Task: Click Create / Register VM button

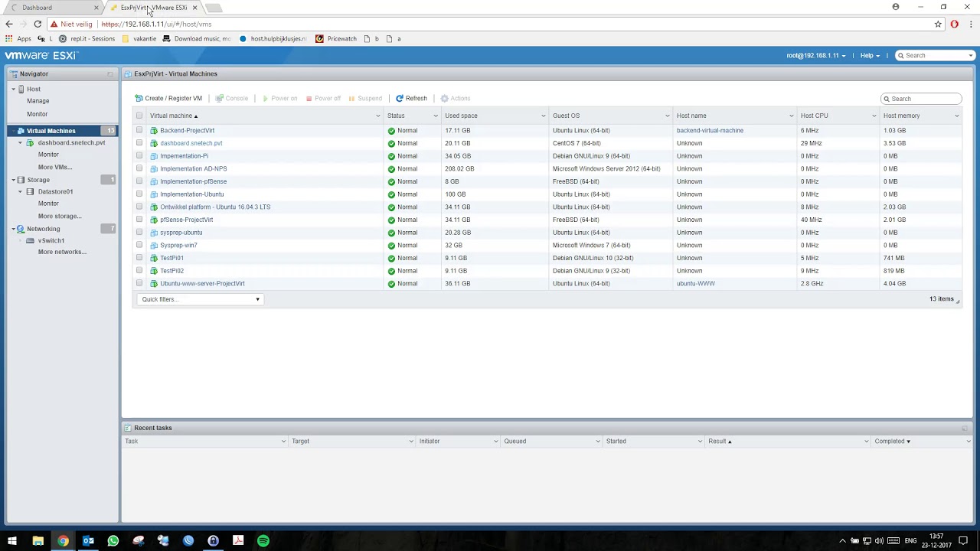Action: (x=168, y=99)
